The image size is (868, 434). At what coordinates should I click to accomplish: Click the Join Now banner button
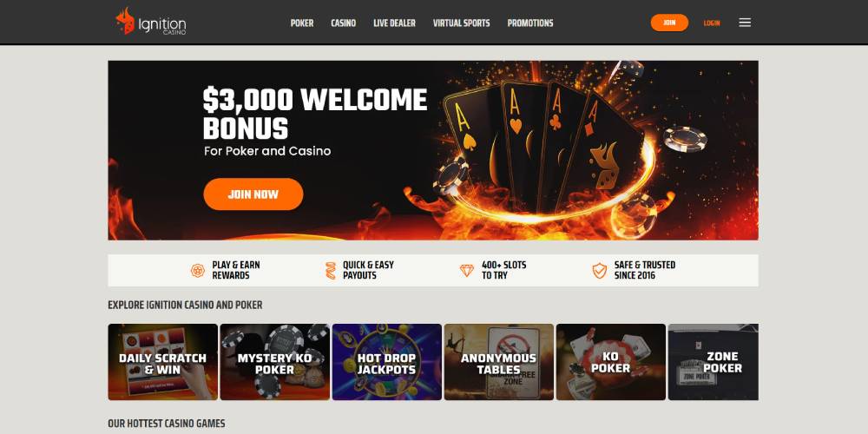(x=253, y=194)
